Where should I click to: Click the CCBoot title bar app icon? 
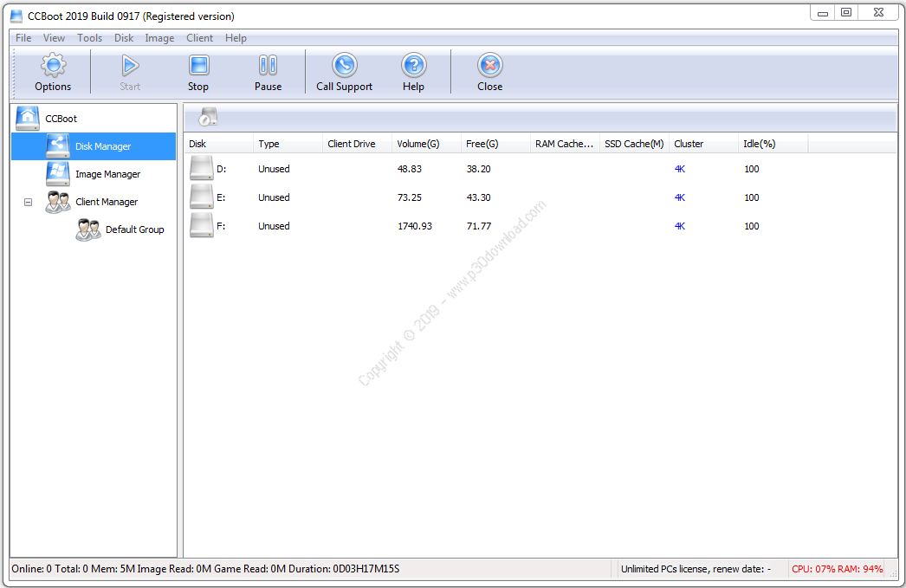[16, 16]
